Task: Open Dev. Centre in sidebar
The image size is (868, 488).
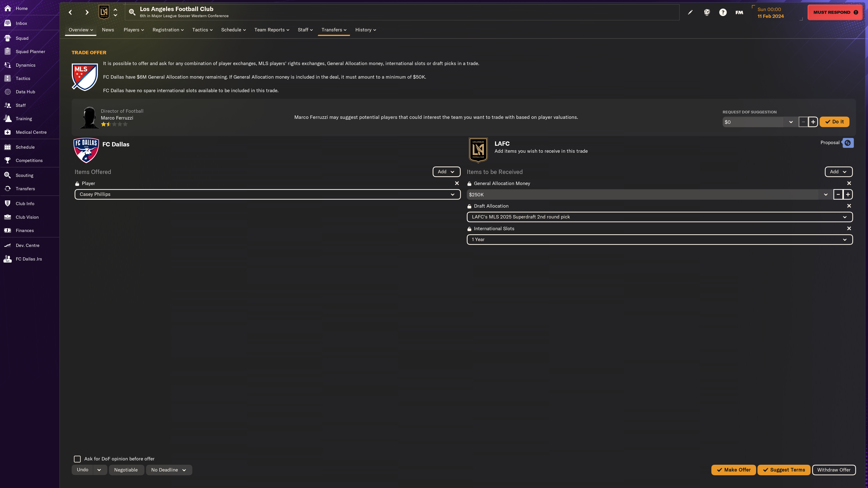Action: tap(27, 246)
